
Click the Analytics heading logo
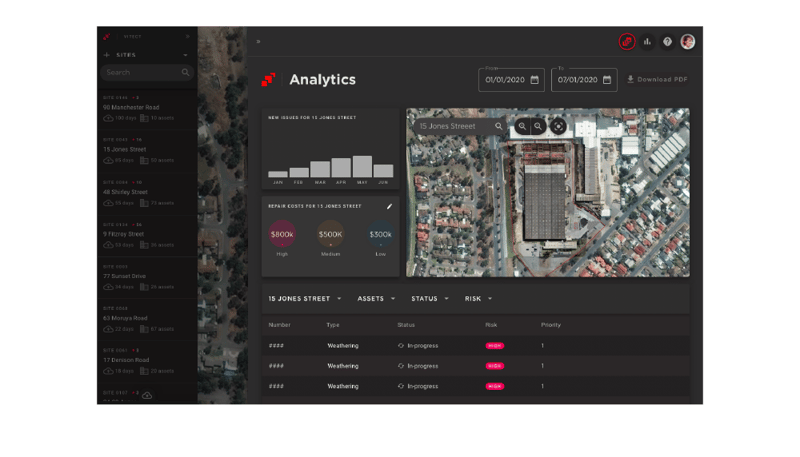pyautogui.click(x=268, y=80)
